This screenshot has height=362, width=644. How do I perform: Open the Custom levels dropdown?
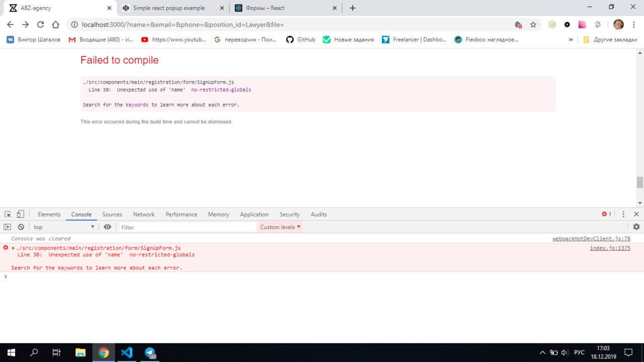(x=280, y=227)
